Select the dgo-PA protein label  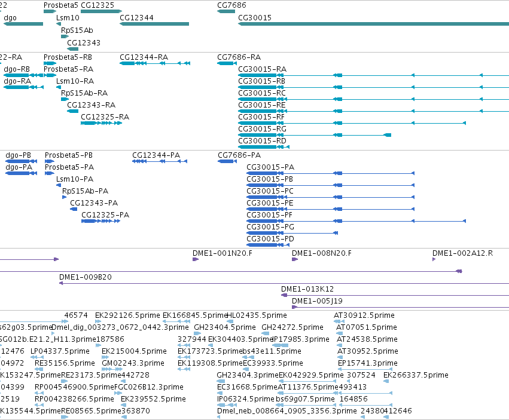coord(19,167)
